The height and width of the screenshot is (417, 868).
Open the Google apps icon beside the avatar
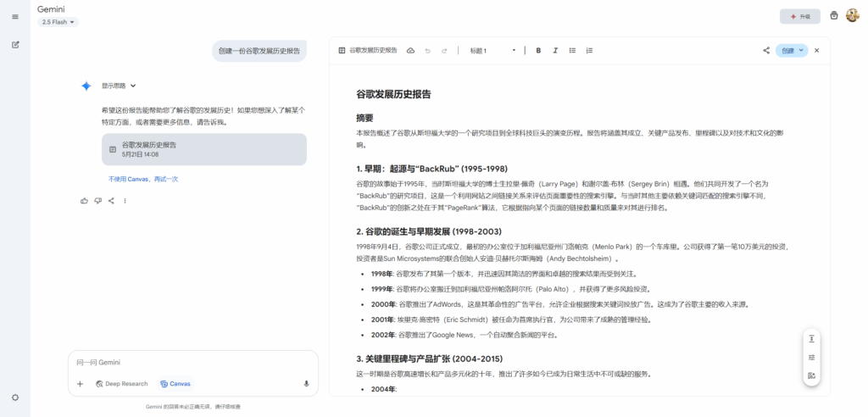pos(834,15)
